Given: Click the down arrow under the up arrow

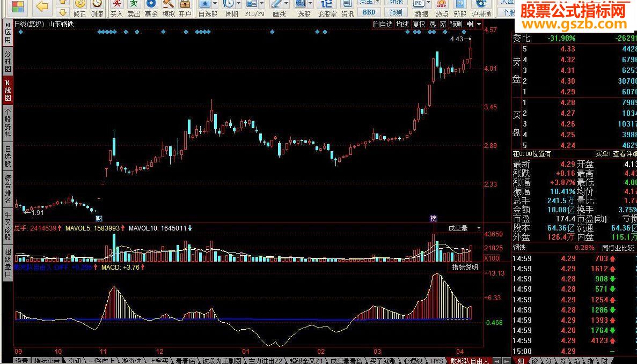Looking at the screenshot, I should 63,12.
